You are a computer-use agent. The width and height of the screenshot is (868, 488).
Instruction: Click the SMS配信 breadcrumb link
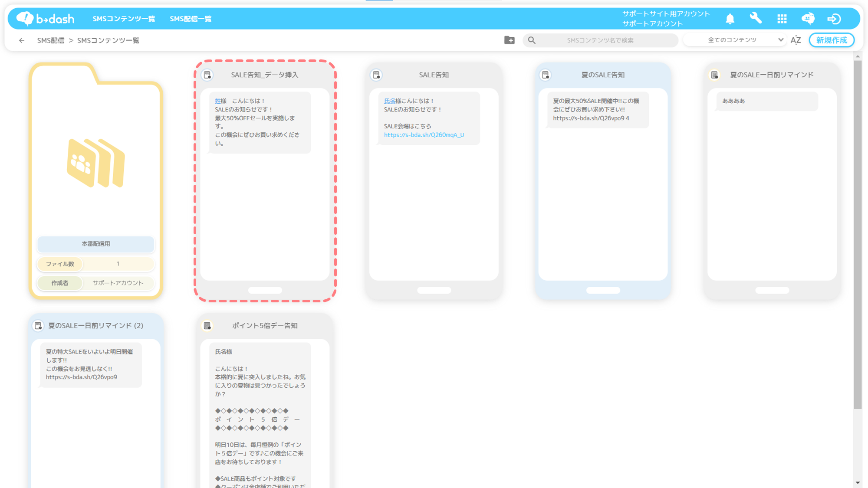50,40
